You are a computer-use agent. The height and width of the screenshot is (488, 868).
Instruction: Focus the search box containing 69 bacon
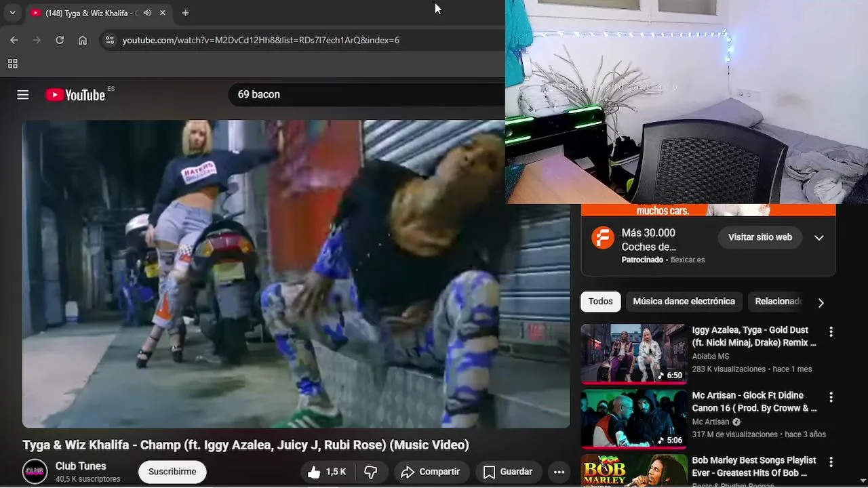coord(366,94)
